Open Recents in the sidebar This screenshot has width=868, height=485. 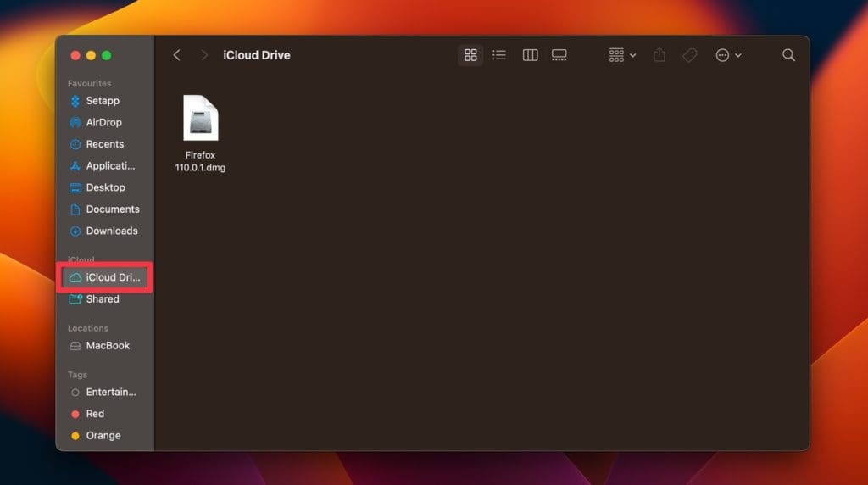104,144
